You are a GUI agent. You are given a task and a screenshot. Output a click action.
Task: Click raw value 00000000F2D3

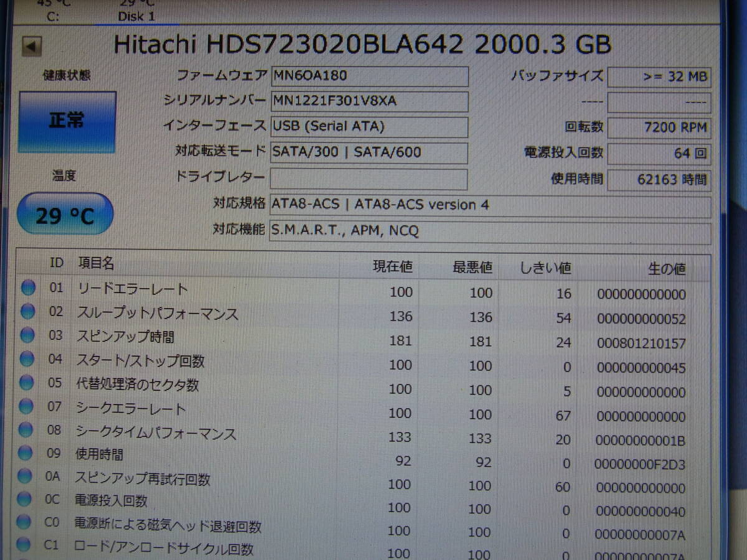click(640, 464)
